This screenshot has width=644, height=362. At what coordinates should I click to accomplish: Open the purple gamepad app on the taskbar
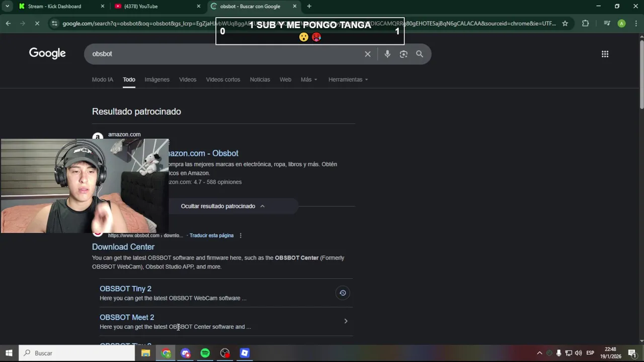pyautogui.click(x=186, y=353)
